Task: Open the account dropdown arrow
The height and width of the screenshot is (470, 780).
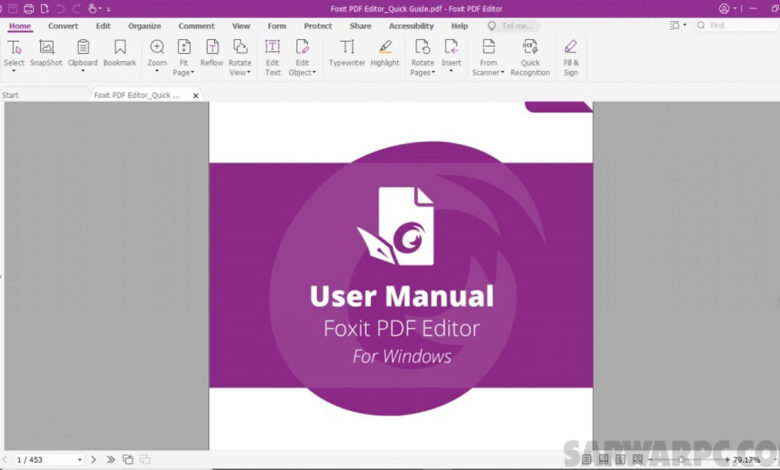Action: [735, 8]
